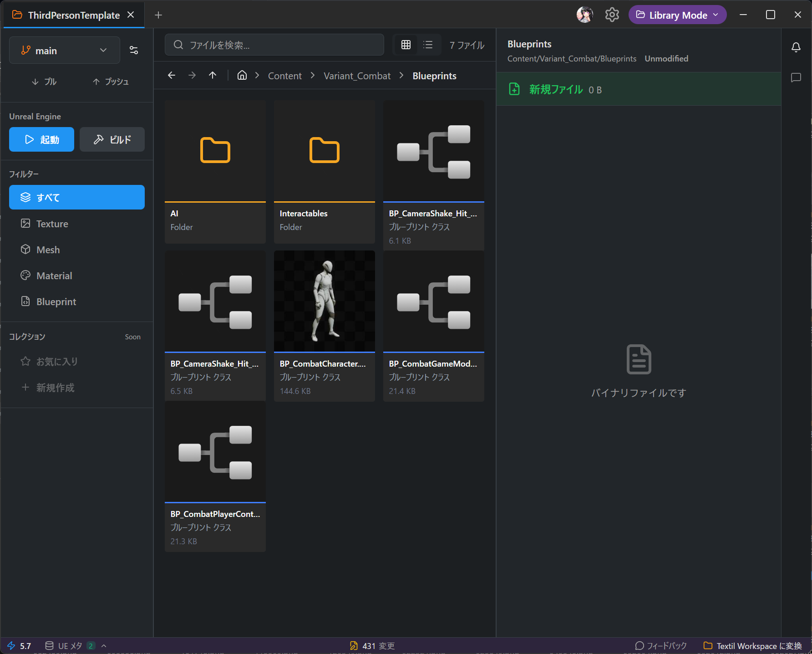The image size is (812, 654).
Task: Open the main branch dropdown
Action: [64, 51]
